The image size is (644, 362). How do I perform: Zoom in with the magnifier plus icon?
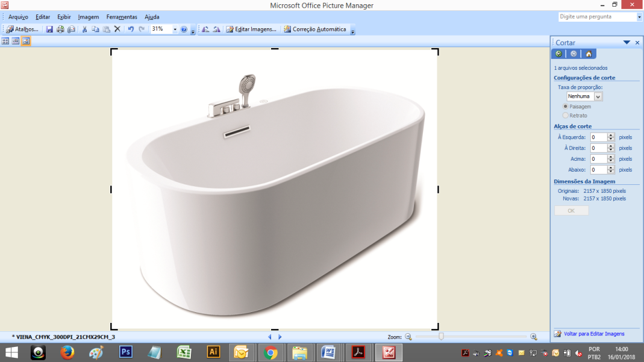533,337
